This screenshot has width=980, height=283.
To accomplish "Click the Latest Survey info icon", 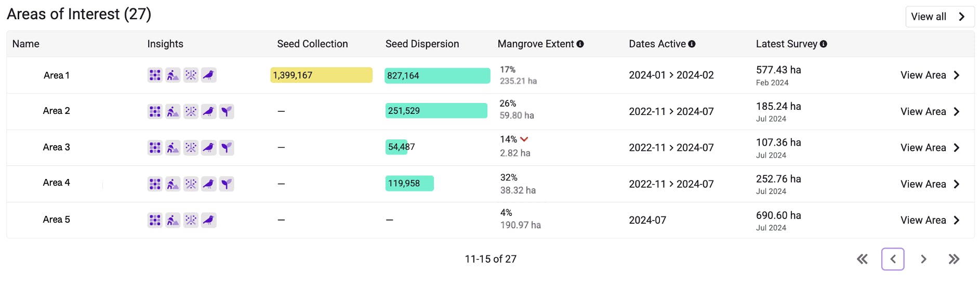I will [x=823, y=44].
